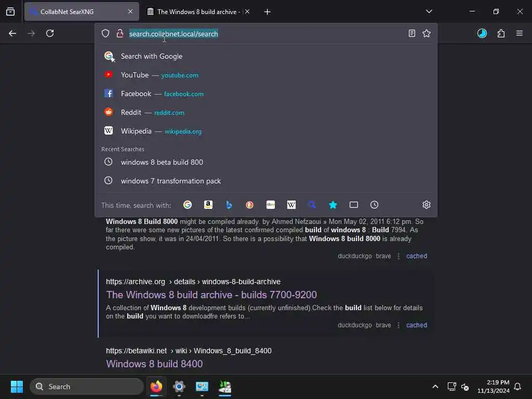The height and width of the screenshot is (399, 532).
Task: Open more options dots for Build 8000 result
Action: pos(398,256)
